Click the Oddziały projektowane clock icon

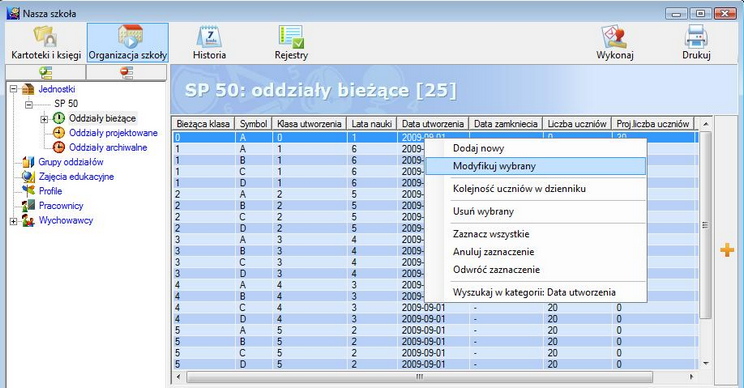(59, 133)
